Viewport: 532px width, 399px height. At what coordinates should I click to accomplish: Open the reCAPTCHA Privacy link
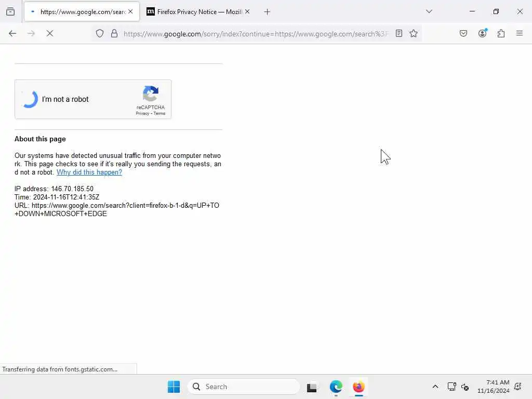pos(142,114)
